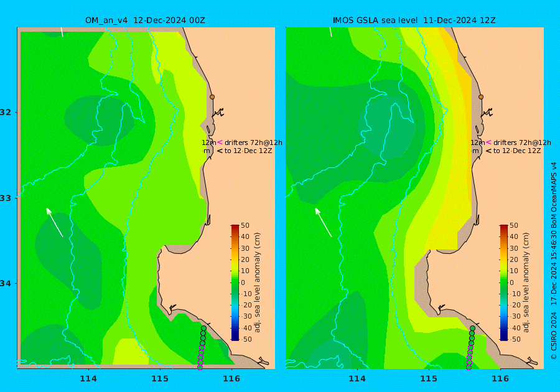Click the latitude label 33
The width and height of the screenshot is (560, 392).
pos(6,198)
